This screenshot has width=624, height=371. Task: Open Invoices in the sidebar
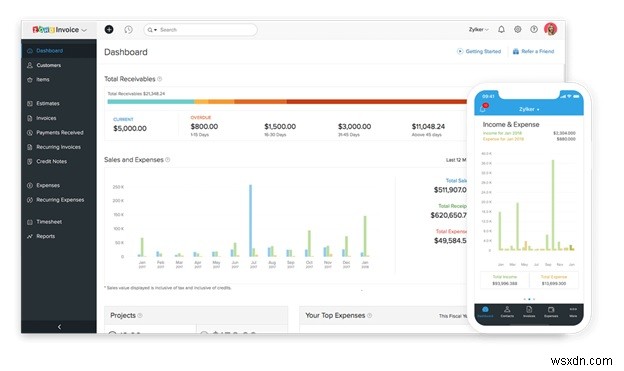tap(59, 118)
